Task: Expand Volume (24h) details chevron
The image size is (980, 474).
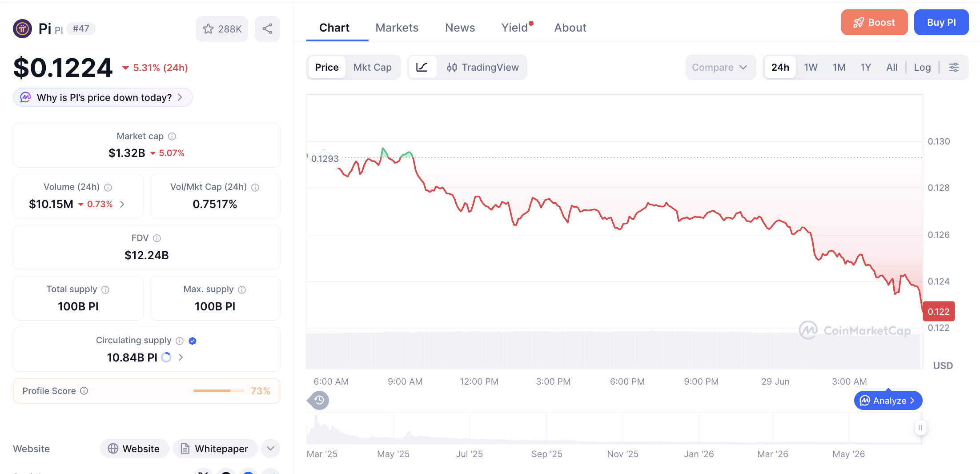Action: coord(122,204)
